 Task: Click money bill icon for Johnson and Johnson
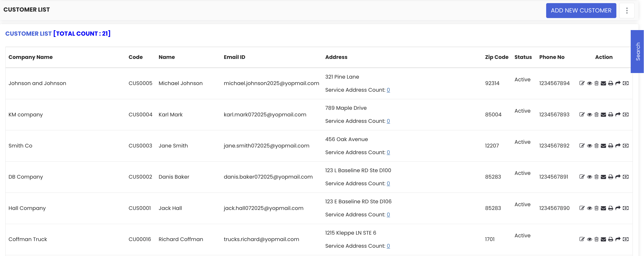pyautogui.click(x=626, y=83)
